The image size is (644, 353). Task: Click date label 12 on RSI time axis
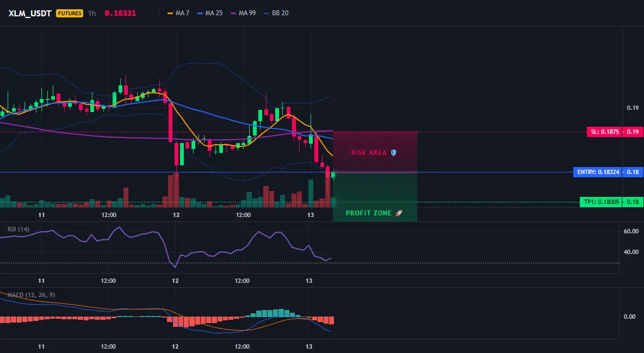(x=175, y=281)
